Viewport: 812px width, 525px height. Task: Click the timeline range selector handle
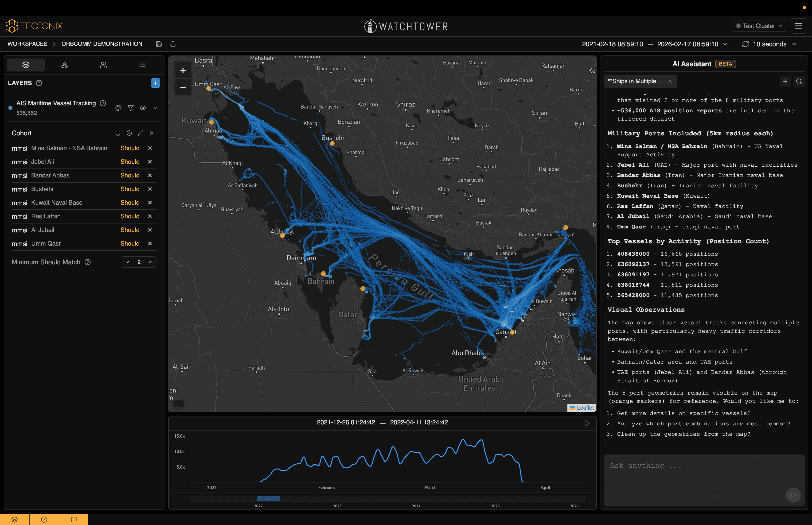(x=268, y=498)
